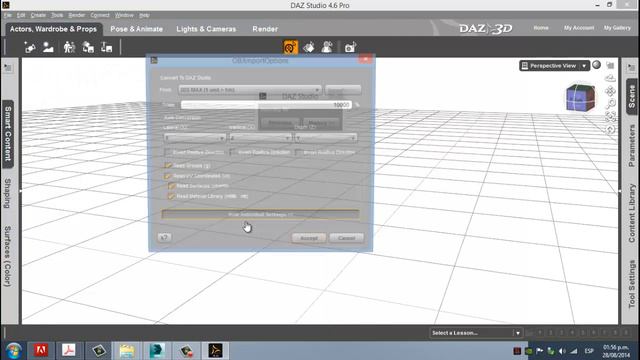Open the Depth axis dropdown
Image resolution: width=640 pixels, height=360 pixels.
[326, 138]
